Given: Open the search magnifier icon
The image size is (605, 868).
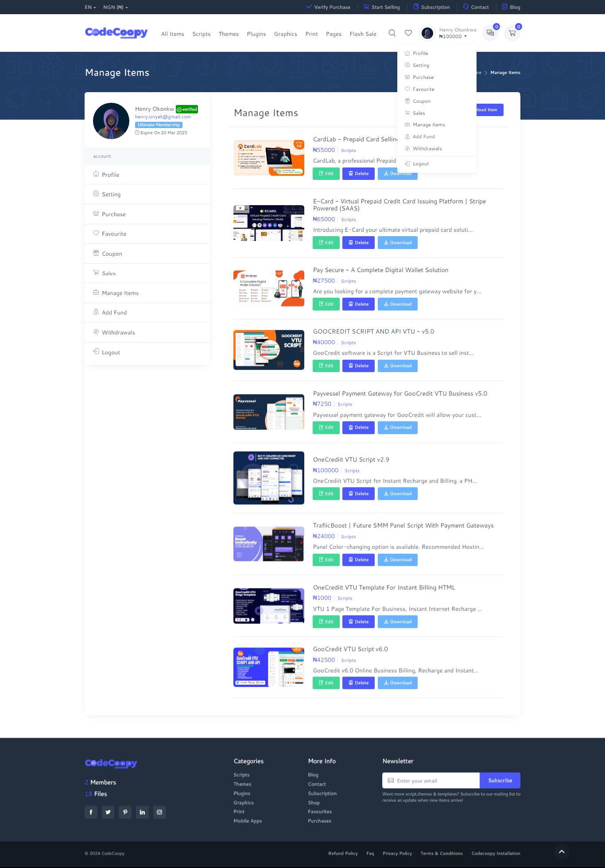Looking at the screenshot, I should click(x=392, y=33).
